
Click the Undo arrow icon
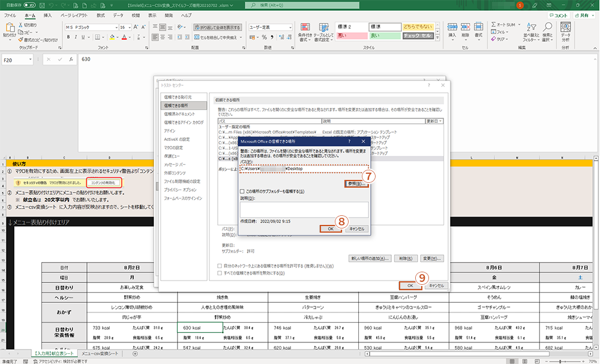(52, 5)
